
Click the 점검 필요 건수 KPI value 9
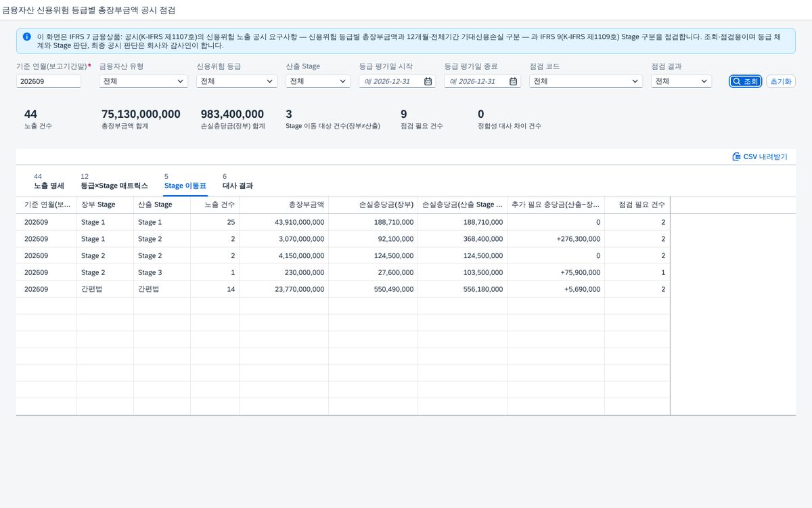pos(404,114)
